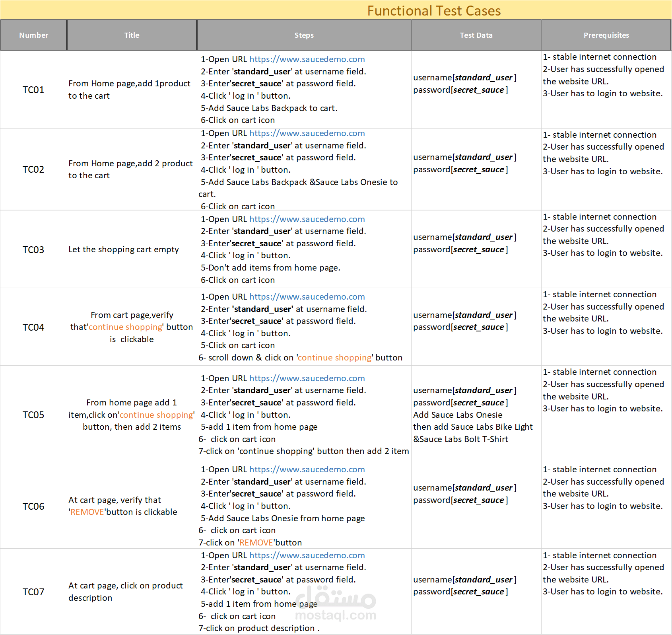The height and width of the screenshot is (635, 672).
Task: Click TC02 step '2-Enter standard_user at username field.'
Action: tap(284, 146)
